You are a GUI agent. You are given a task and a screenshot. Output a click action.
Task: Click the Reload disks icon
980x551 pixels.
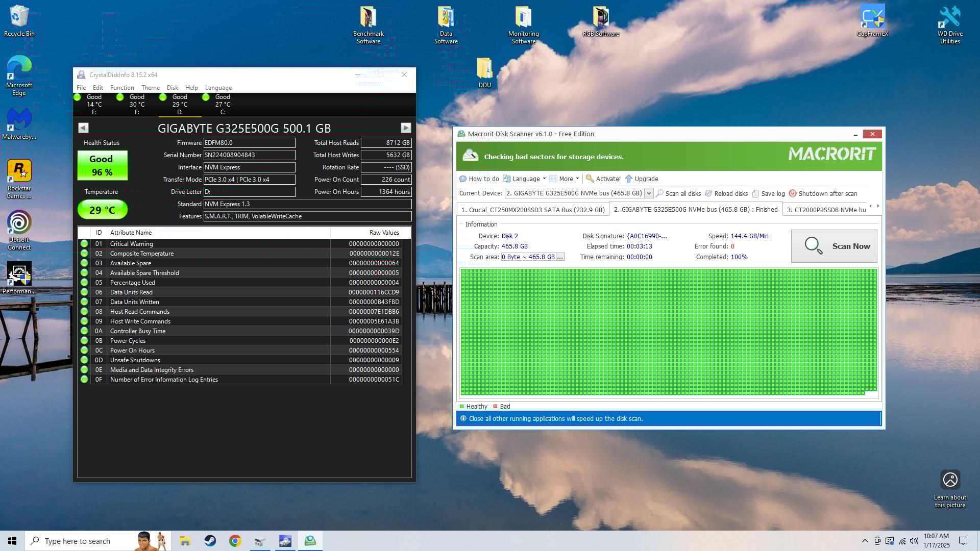708,194
